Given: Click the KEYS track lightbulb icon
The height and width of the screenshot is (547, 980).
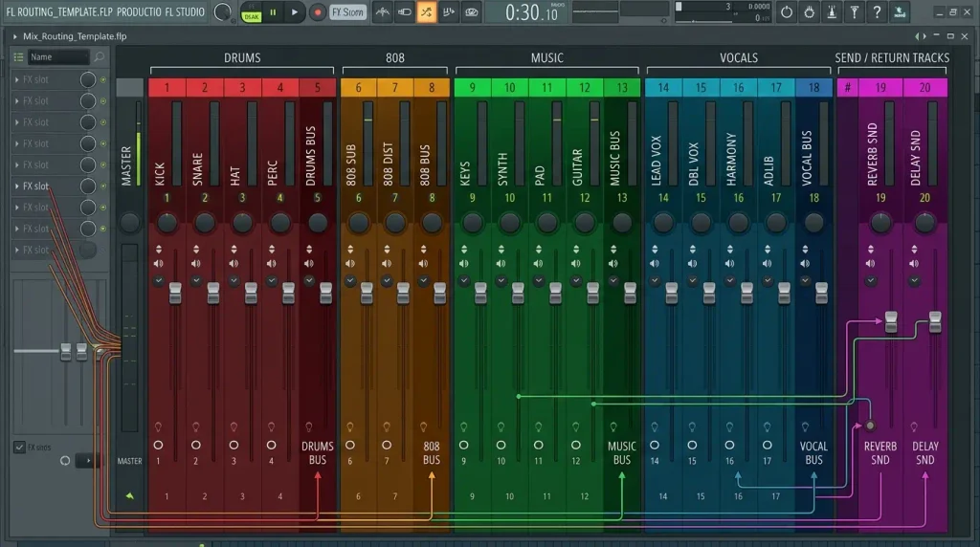Looking at the screenshot, I should (464, 427).
